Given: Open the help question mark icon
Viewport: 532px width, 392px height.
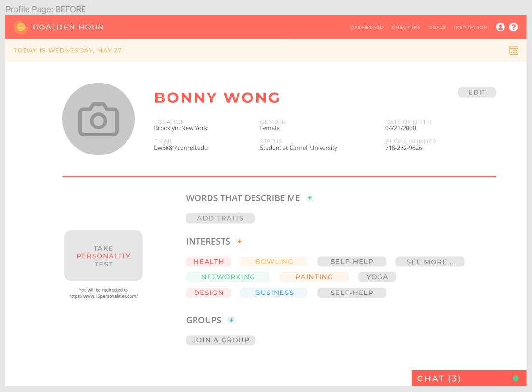Looking at the screenshot, I should 513,27.
